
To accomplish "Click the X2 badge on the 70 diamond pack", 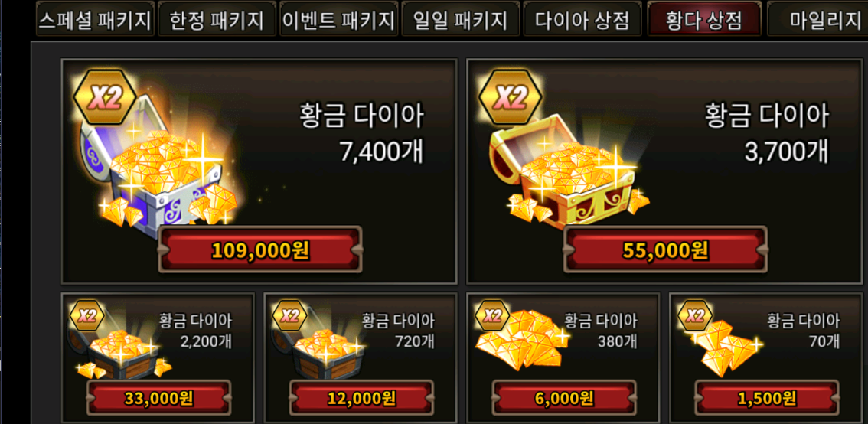I will (695, 316).
